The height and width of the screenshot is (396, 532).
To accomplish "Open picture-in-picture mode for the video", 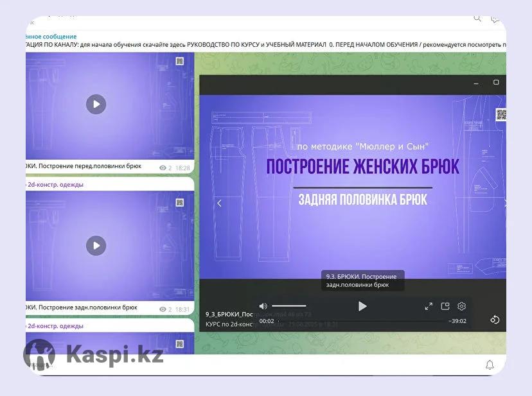I will click(445, 306).
